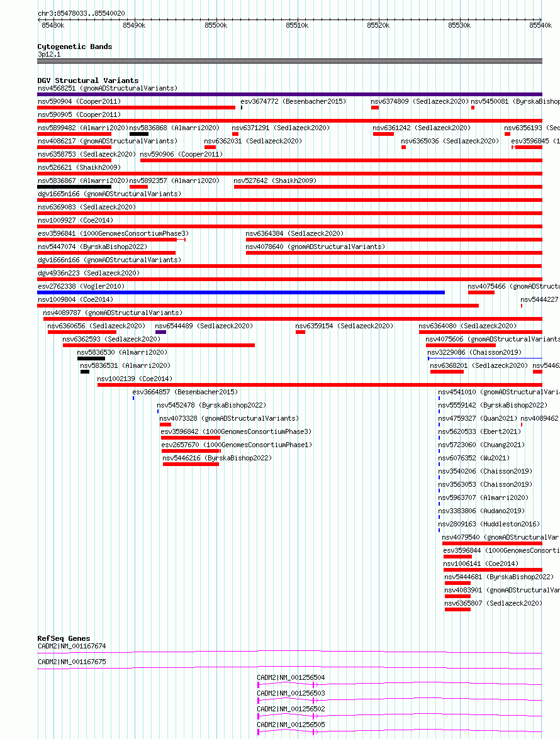Select CADM2|NM_001256504 transcript label
560x739 pixels.
pyautogui.click(x=291, y=677)
